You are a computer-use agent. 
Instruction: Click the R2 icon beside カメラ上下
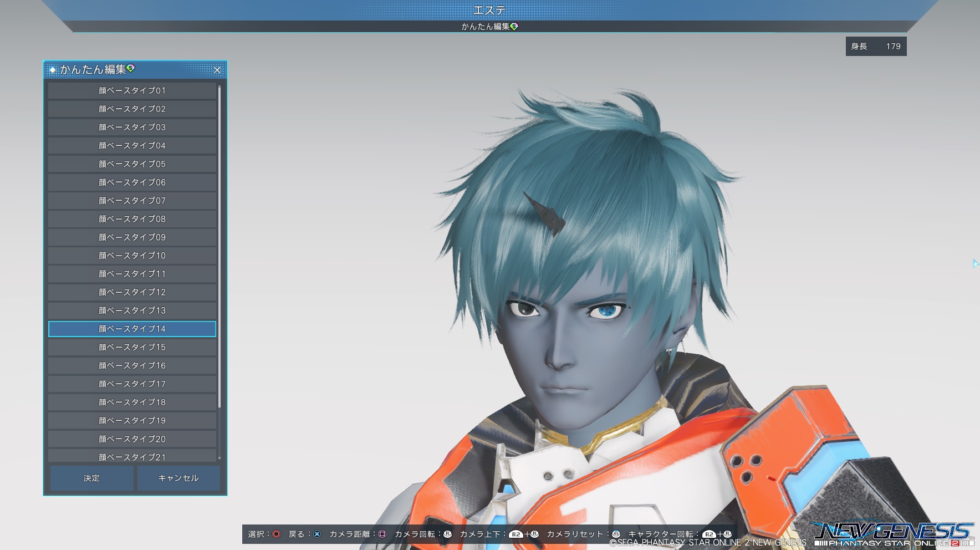(515, 534)
